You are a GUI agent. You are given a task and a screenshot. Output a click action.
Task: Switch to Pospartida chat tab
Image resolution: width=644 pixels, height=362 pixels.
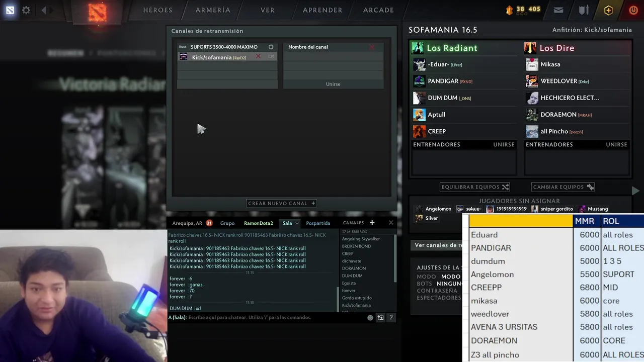pos(318,223)
